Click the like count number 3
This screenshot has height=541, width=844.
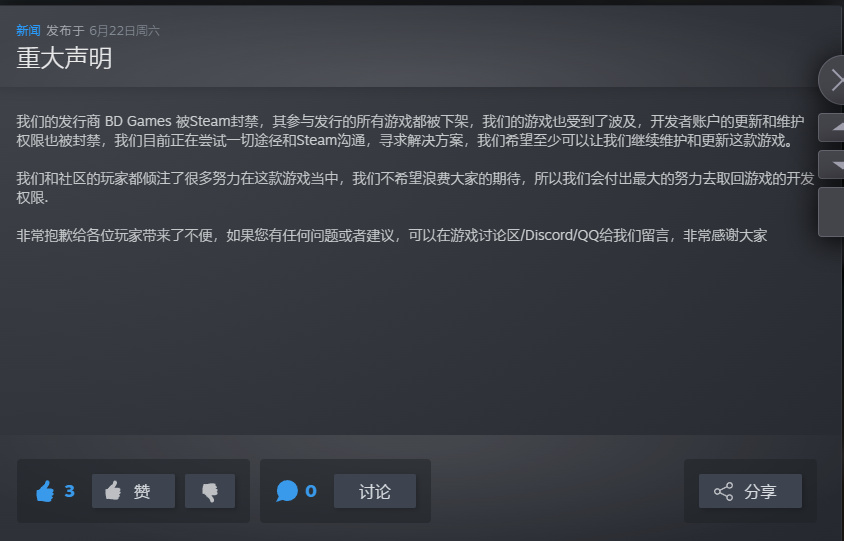tap(69, 491)
